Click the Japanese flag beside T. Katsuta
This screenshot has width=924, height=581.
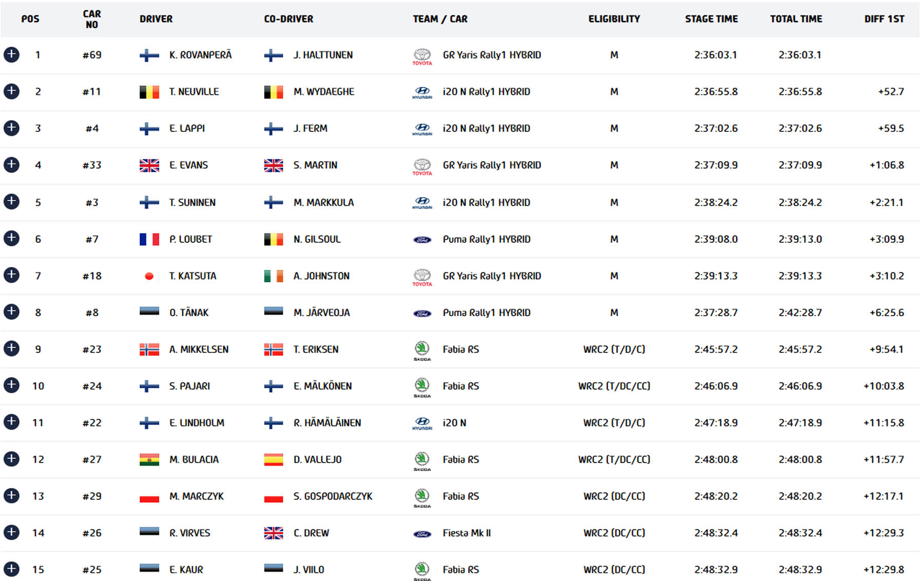(x=149, y=276)
